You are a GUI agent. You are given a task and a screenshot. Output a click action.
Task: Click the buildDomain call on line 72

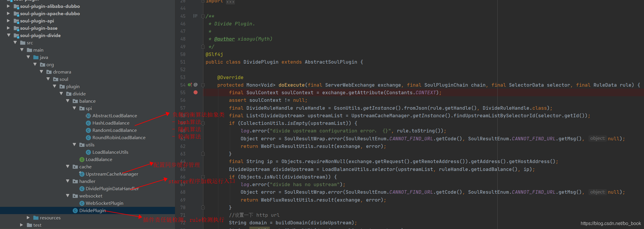[x=291, y=223]
